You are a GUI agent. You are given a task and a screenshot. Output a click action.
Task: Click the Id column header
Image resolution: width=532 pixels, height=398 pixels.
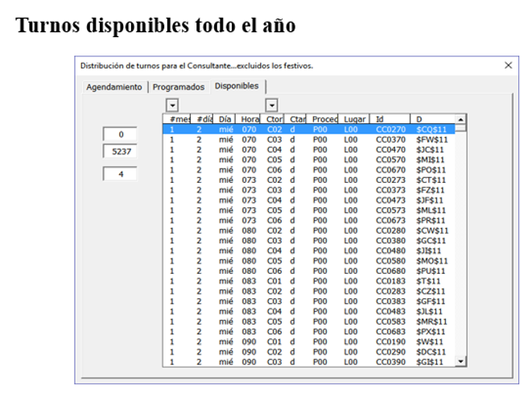(x=390, y=119)
